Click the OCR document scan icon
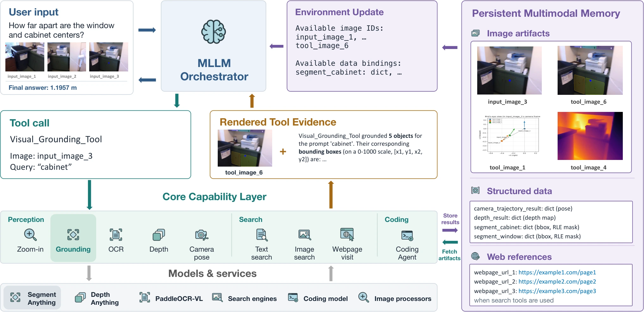The width and height of the screenshot is (644, 312). click(116, 235)
